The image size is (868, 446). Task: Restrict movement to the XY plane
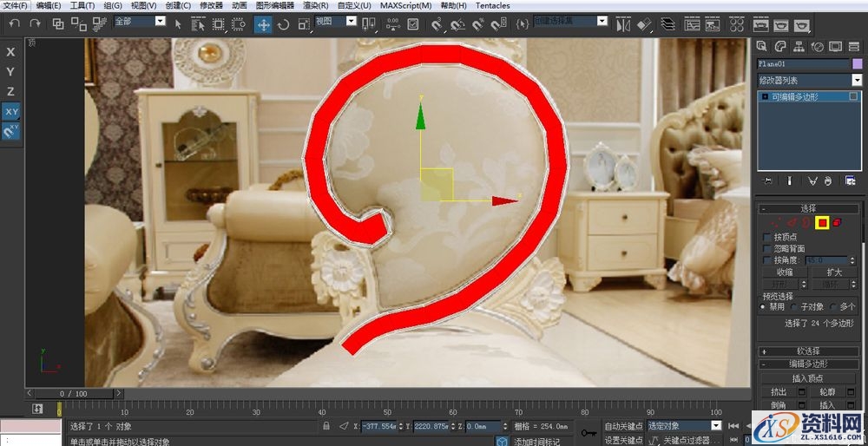click(11, 112)
